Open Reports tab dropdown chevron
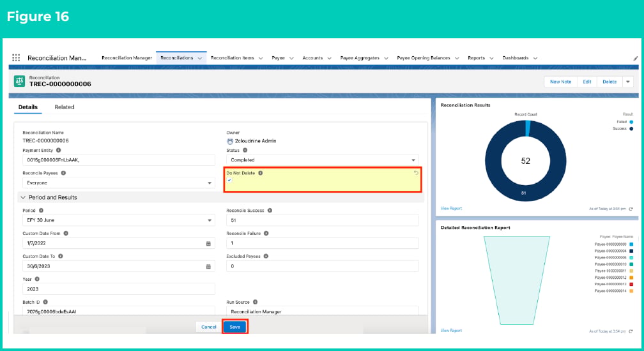The width and height of the screenshot is (644, 351). pos(491,58)
